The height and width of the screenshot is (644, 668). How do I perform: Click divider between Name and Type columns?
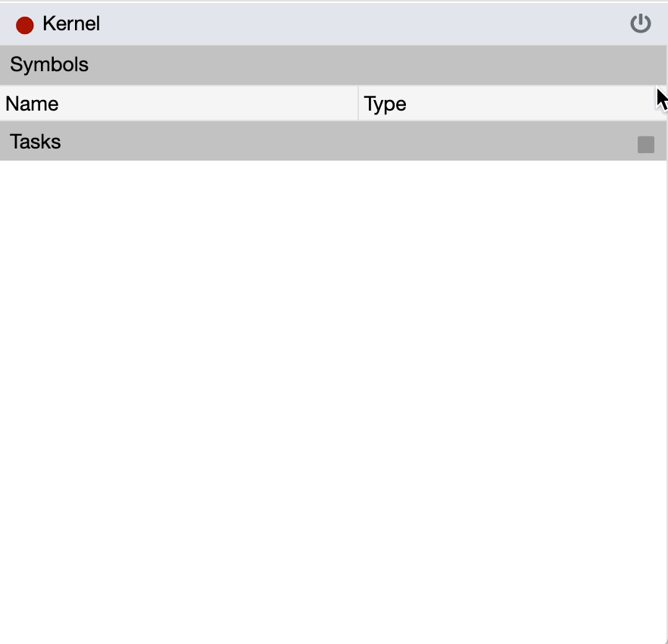358,104
